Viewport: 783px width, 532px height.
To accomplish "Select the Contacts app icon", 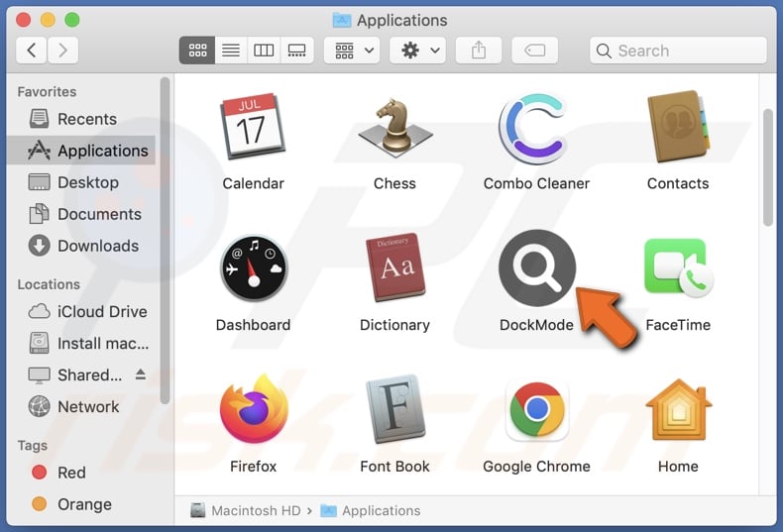I will (x=678, y=126).
